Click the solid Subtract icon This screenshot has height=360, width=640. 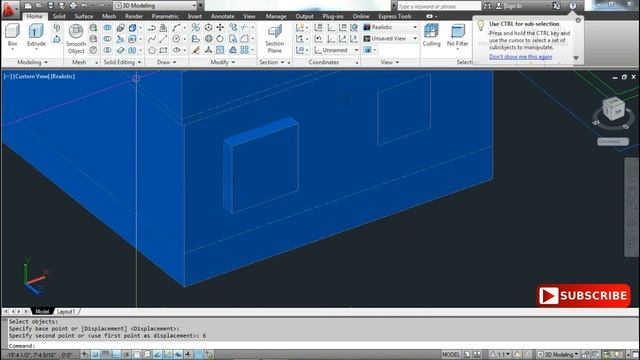tap(107, 39)
